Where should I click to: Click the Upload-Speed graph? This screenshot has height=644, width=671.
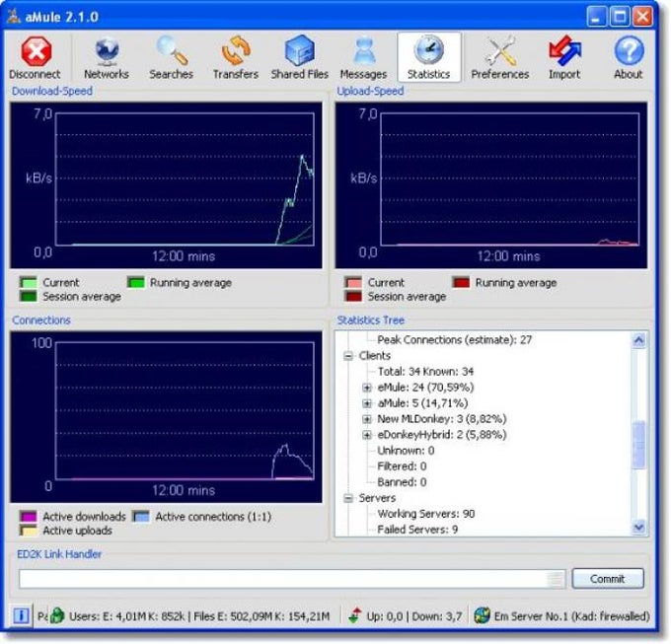coord(491,185)
